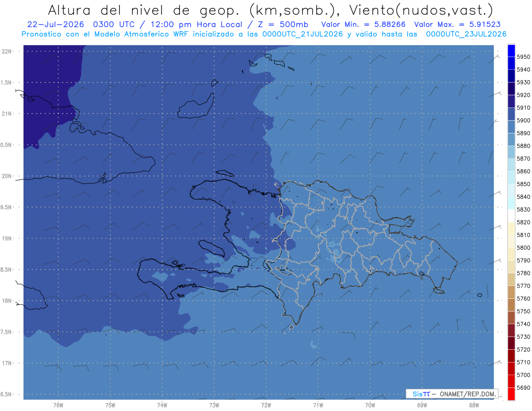Viewport: 532px width, 411px height.
Task: Select the '0000UTC_23JUL2026' validity text
Action: 466,34
